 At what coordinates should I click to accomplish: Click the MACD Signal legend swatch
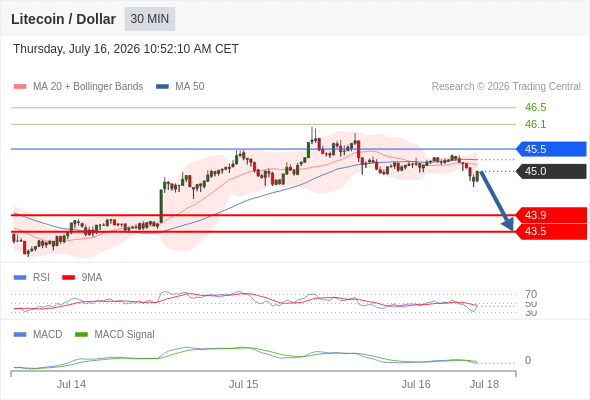81,334
